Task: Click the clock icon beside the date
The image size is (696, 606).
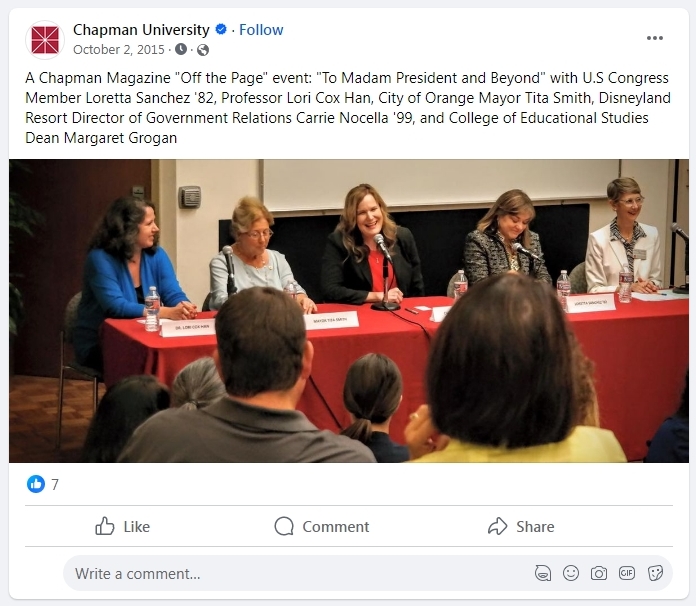Action: 181,49
